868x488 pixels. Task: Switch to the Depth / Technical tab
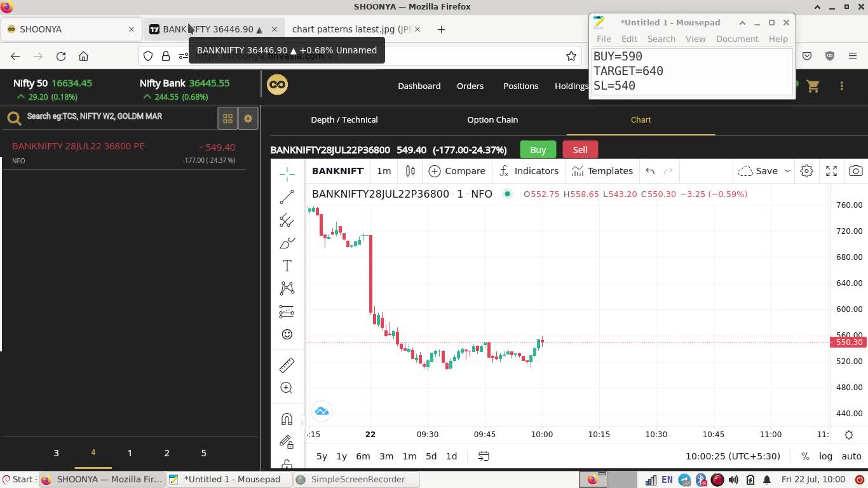[x=344, y=119]
